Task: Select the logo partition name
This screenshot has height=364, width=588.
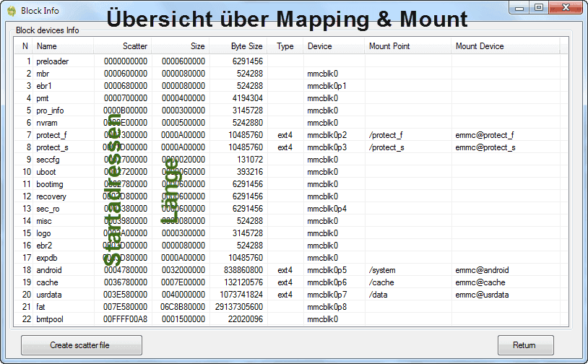Action: [43, 233]
